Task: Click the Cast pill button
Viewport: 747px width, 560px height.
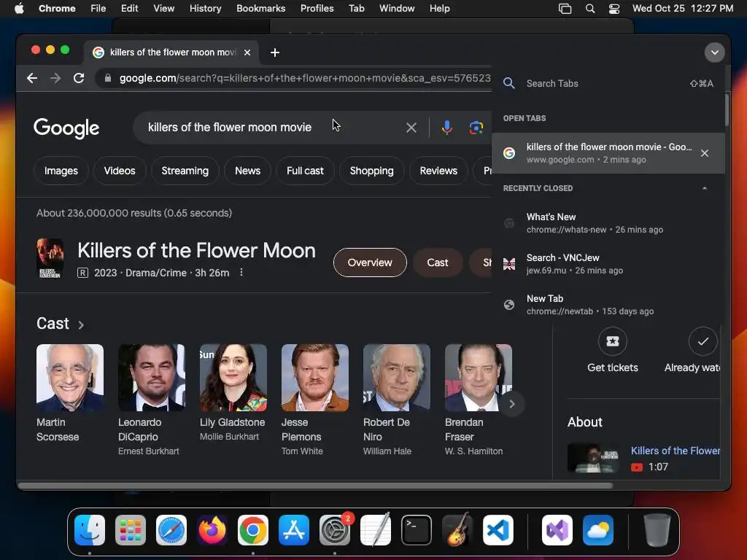Action: point(438,262)
